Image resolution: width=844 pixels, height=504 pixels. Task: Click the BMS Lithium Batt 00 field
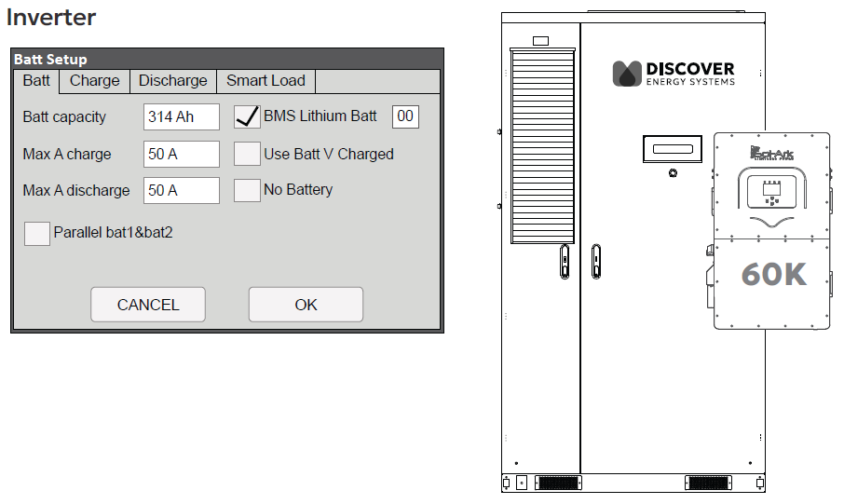405,116
